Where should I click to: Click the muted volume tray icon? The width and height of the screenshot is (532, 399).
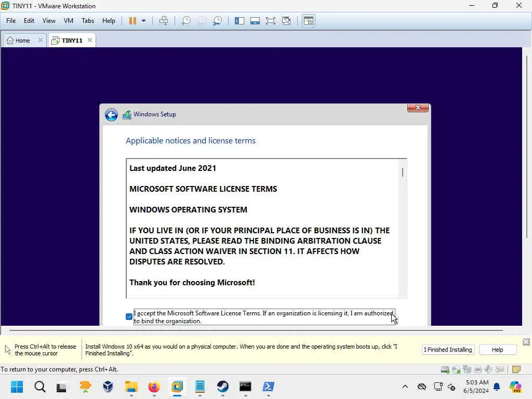(451, 387)
